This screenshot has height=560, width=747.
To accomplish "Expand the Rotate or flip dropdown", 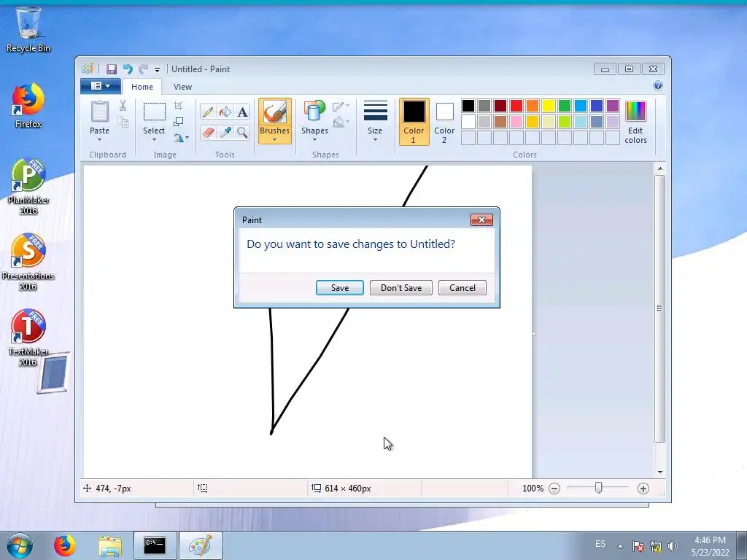I will (x=181, y=138).
